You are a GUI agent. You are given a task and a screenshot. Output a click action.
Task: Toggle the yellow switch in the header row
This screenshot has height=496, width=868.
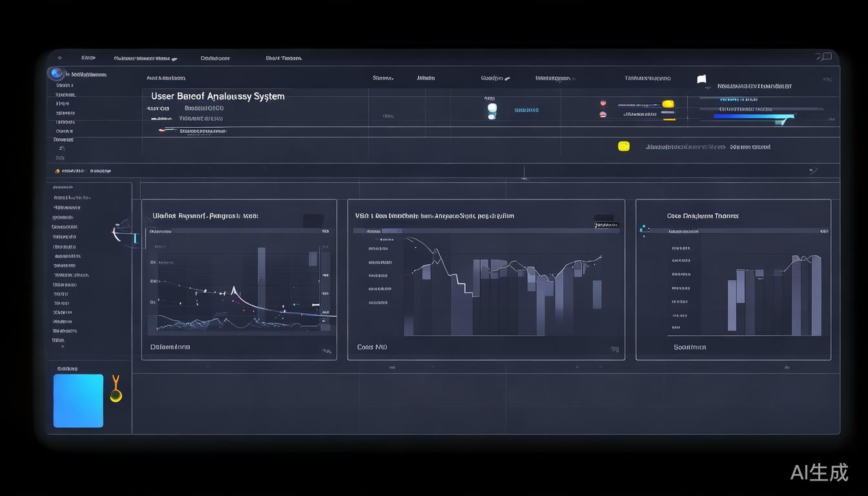tap(668, 104)
